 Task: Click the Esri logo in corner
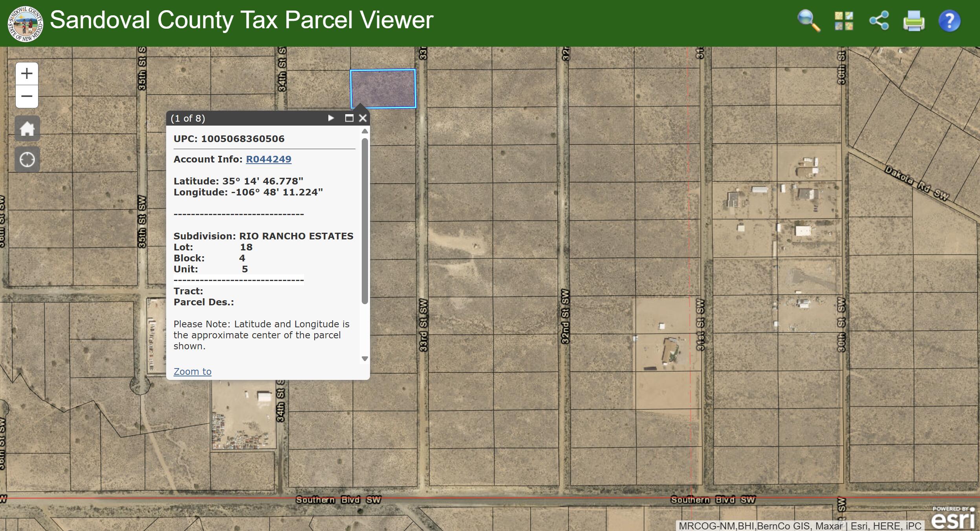[x=953, y=518]
